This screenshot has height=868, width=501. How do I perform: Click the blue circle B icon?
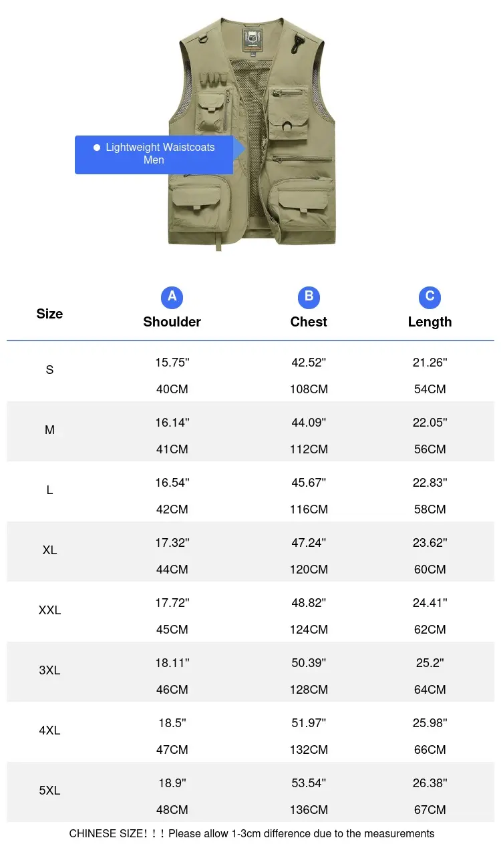click(309, 296)
